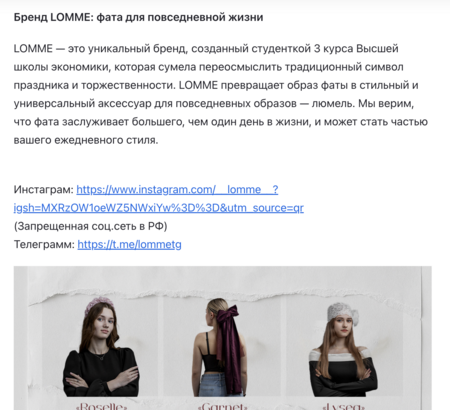Viewport: 450px width, 410px height.
Task: Click the 'Инстаграм:' label text
Action: (44, 190)
